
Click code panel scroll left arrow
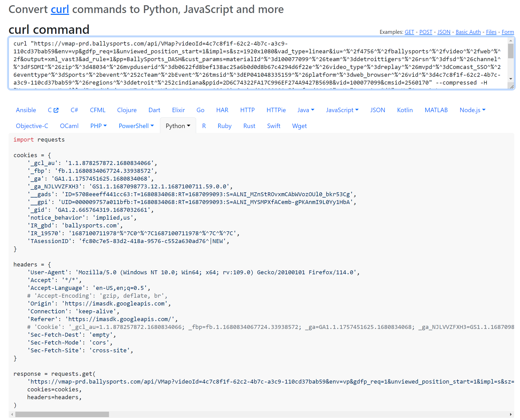(12, 414)
